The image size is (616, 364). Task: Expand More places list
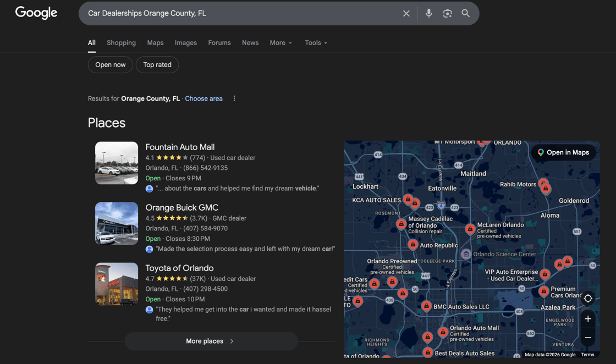click(211, 341)
